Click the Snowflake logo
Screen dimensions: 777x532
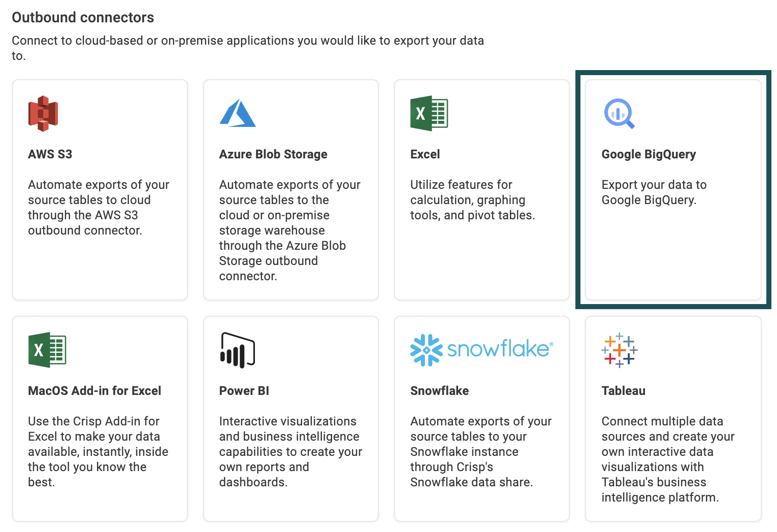[x=481, y=350]
